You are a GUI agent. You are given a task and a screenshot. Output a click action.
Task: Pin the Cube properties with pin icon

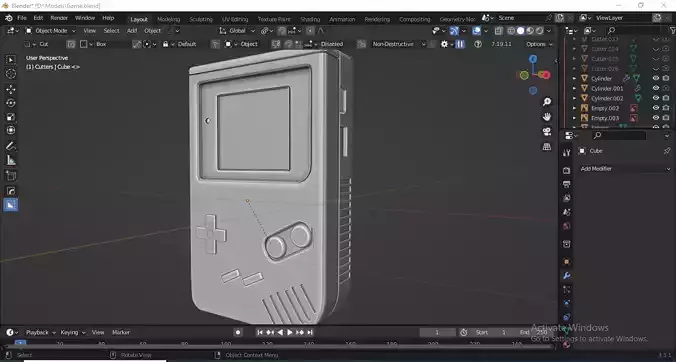(x=667, y=151)
